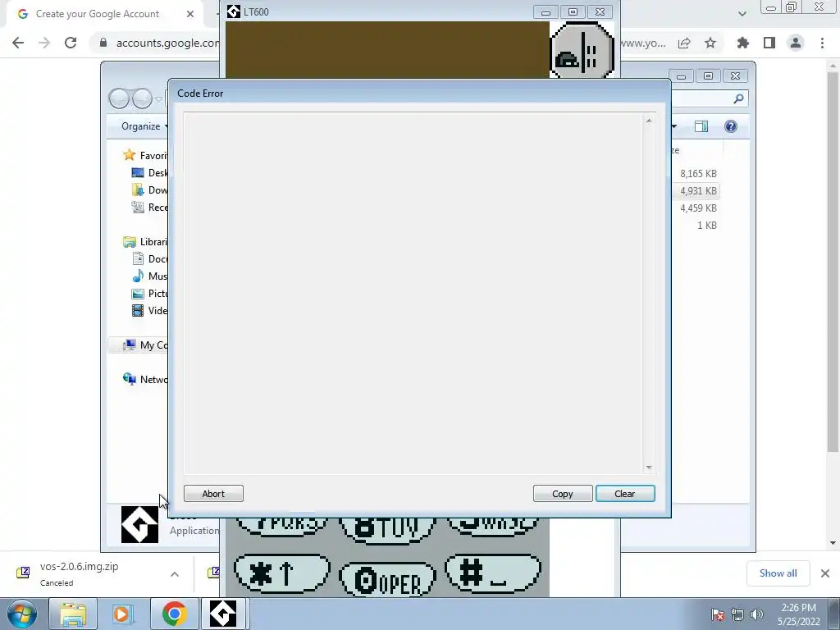Reload the page in Chrome
The height and width of the screenshot is (630, 840).
pyautogui.click(x=71, y=43)
